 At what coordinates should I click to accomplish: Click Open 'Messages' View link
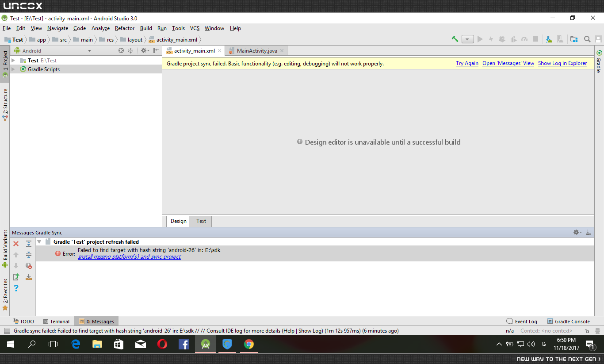click(508, 63)
